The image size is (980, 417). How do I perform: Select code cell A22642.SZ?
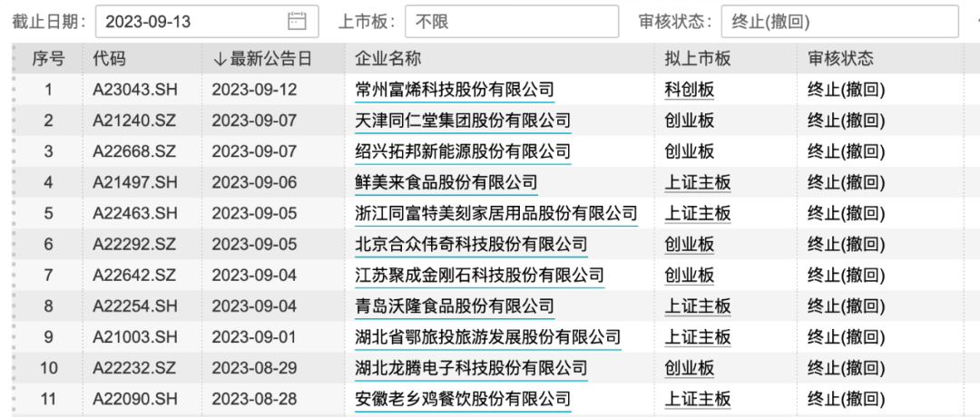135,276
